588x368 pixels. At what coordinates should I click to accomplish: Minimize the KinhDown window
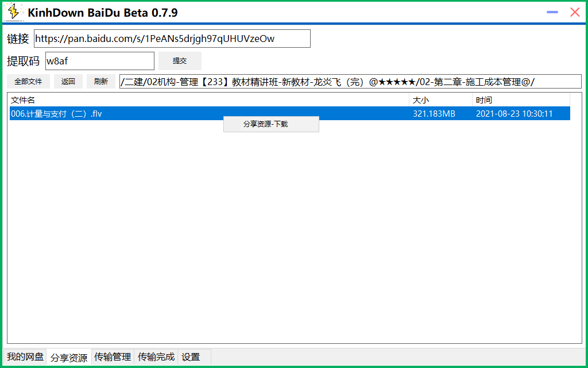552,12
